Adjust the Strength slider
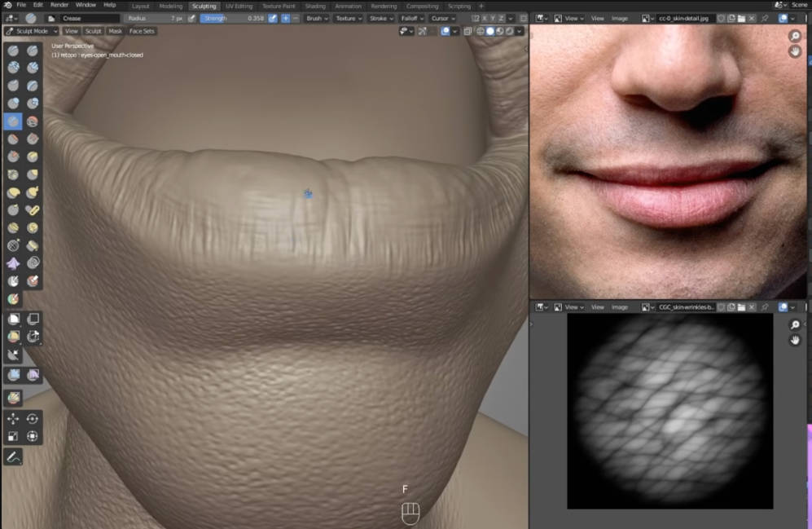 (232, 18)
